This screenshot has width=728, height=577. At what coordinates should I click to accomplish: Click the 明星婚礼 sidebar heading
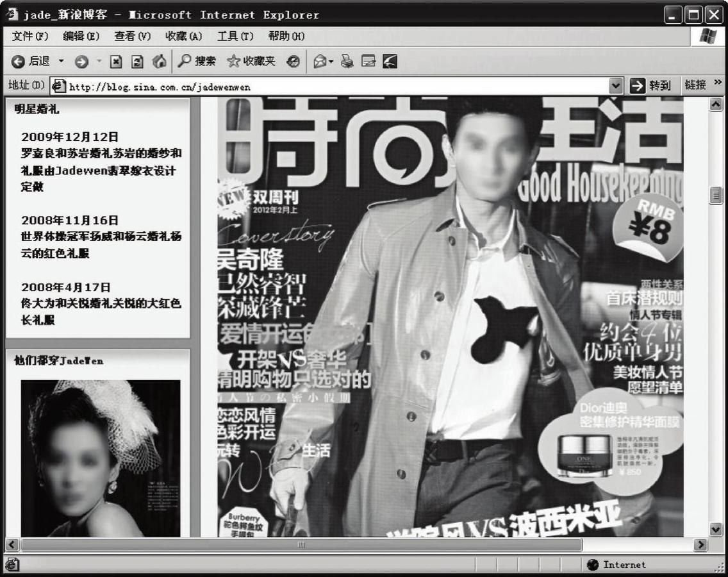pos(37,109)
